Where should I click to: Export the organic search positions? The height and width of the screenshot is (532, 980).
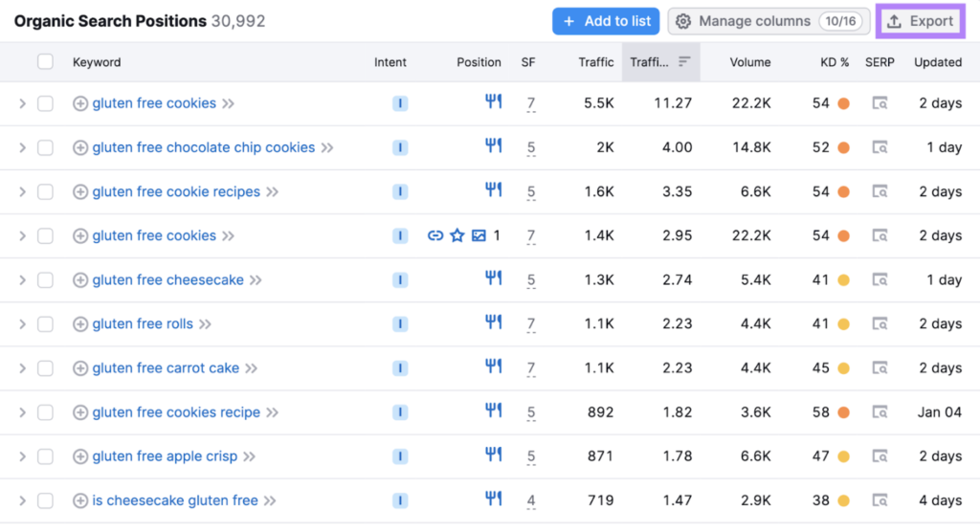pyautogui.click(x=920, y=21)
